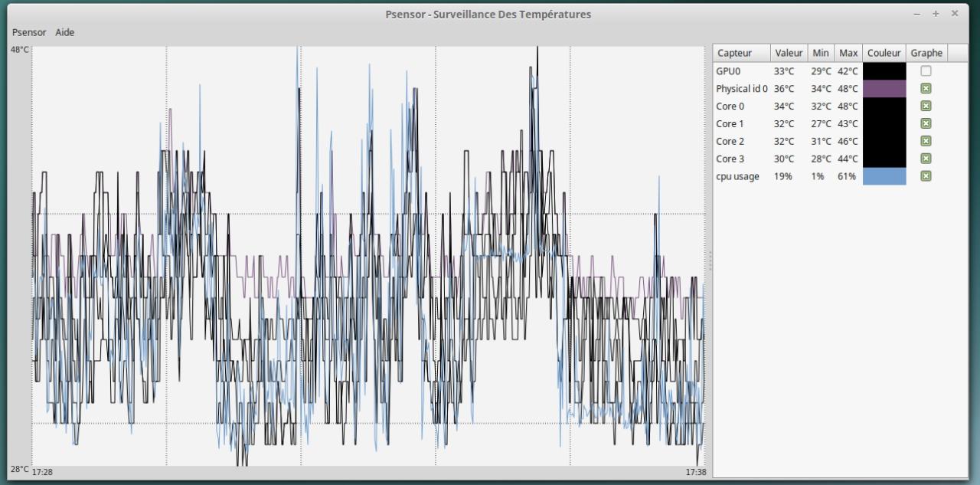
Task: Click the "Core 2" sensor name
Action: click(x=730, y=142)
